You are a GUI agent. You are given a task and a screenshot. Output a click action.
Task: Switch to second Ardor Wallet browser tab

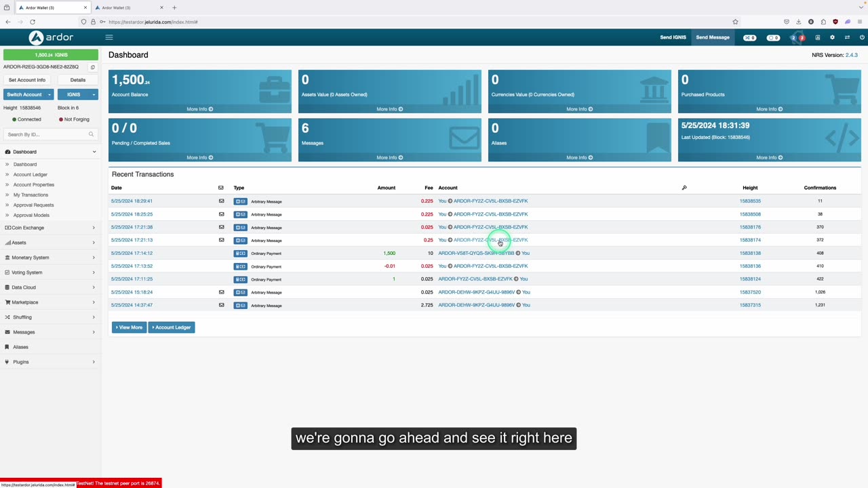[x=129, y=7]
